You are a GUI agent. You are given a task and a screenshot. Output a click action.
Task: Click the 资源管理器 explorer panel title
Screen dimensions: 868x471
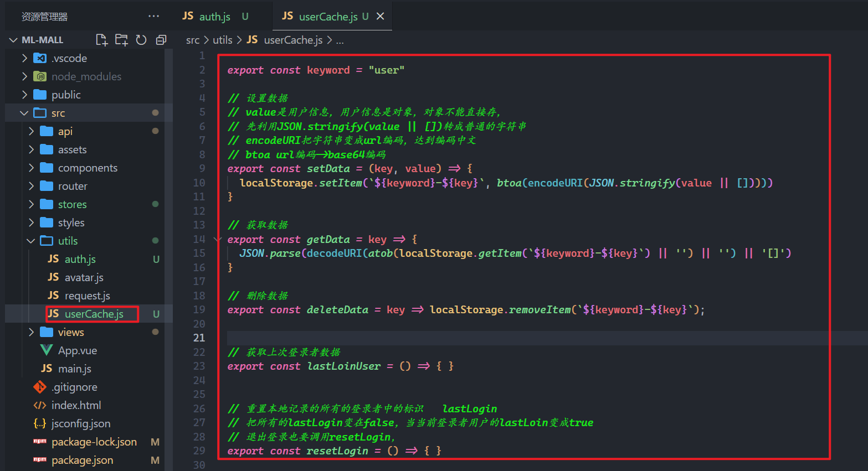point(44,17)
